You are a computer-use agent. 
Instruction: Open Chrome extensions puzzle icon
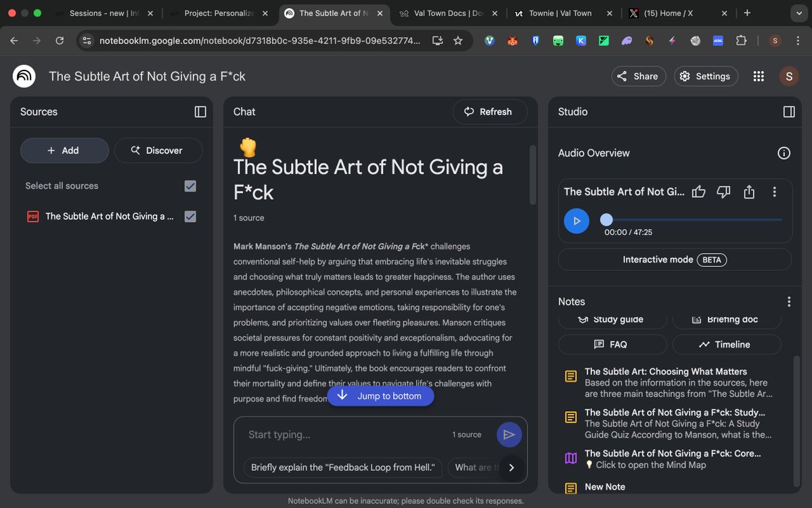(742, 41)
